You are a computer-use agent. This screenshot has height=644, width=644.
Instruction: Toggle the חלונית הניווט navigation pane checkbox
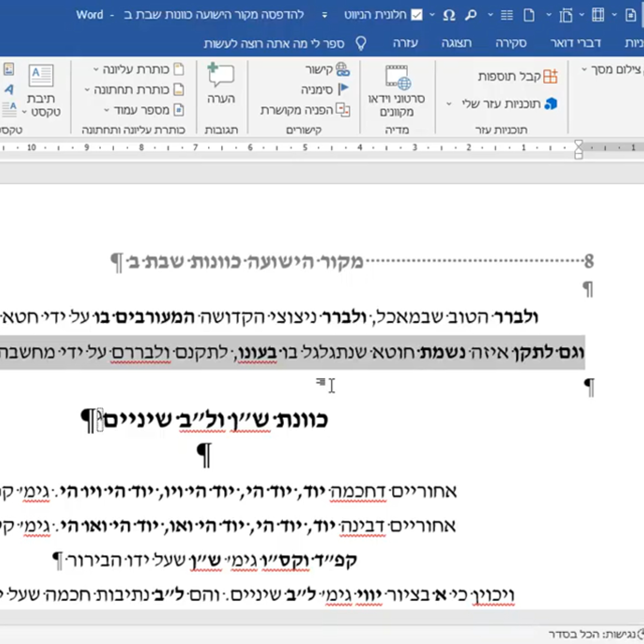[x=417, y=15]
